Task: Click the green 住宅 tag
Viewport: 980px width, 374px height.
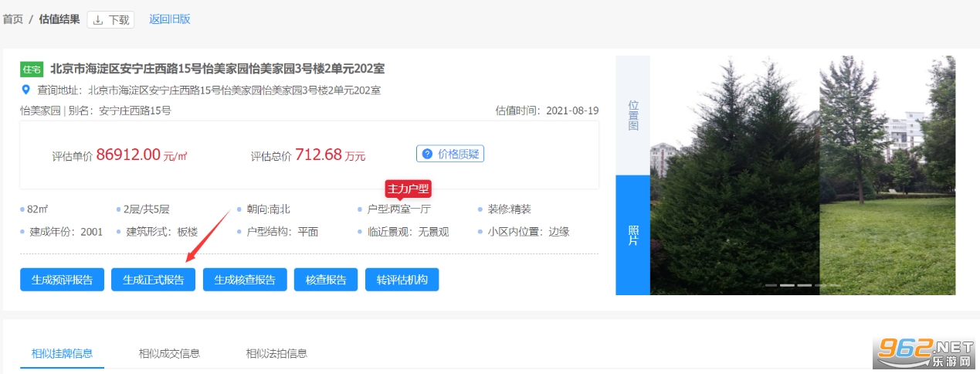Action: (x=31, y=70)
